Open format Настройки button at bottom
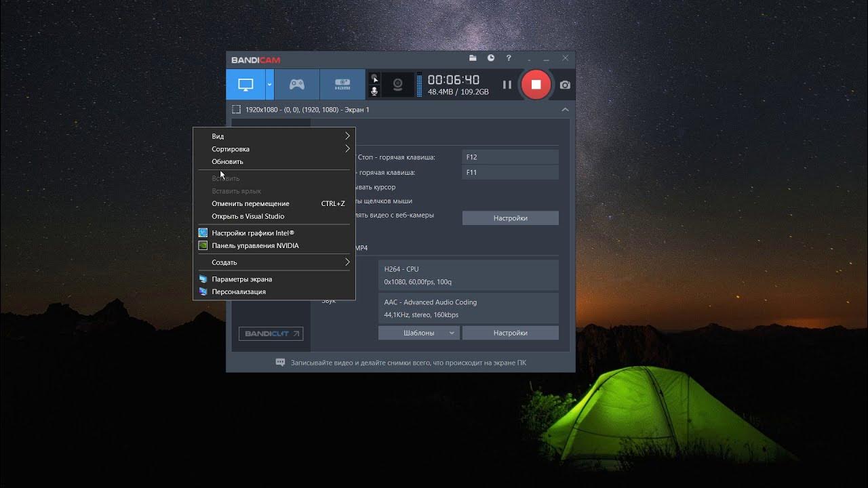Image resolution: width=868 pixels, height=488 pixels. (510, 333)
